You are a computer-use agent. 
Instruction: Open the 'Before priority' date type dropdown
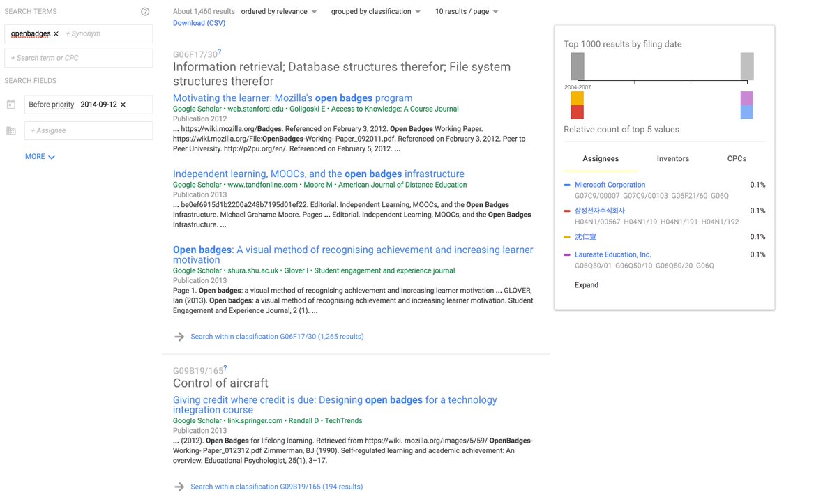[x=52, y=105]
